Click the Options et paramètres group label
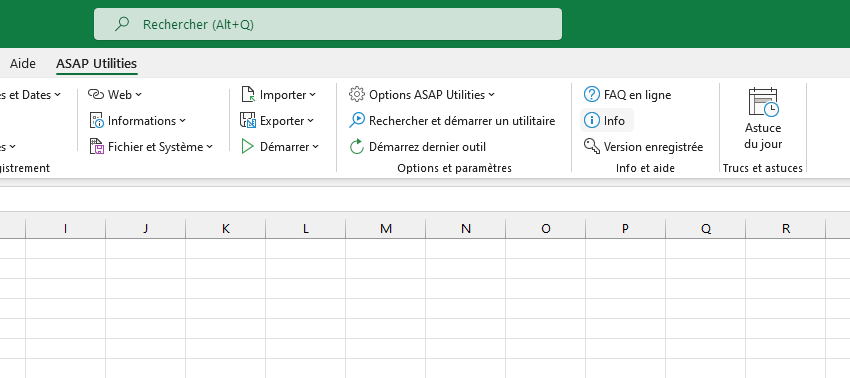Image resolution: width=850 pixels, height=378 pixels. (x=454, y=168)
